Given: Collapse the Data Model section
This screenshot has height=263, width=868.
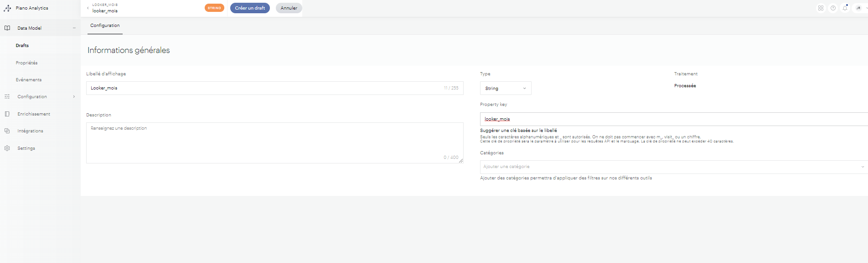Looking at the screenshot, I should click(x=74, y=28).
